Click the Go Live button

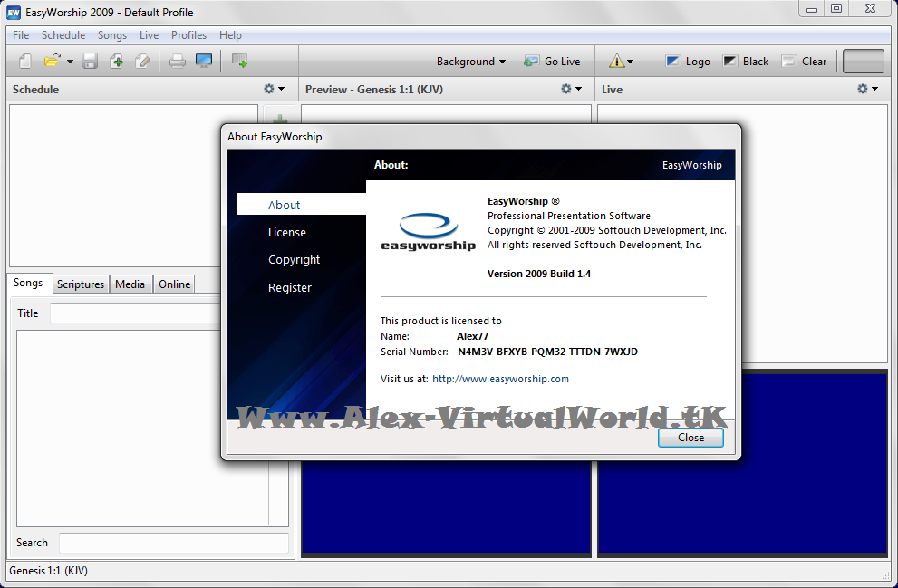click(x=552, y=62)
